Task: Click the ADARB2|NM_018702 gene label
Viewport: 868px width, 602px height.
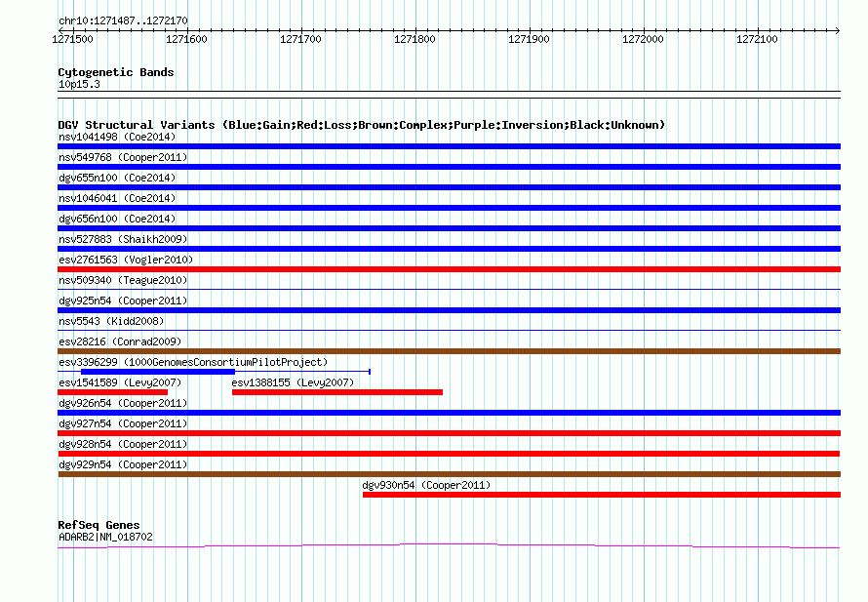Action: (105, 538)
